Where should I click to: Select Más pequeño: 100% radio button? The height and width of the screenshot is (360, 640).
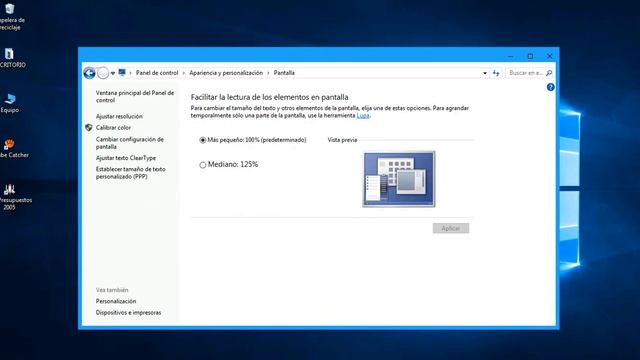click(202, 140)
